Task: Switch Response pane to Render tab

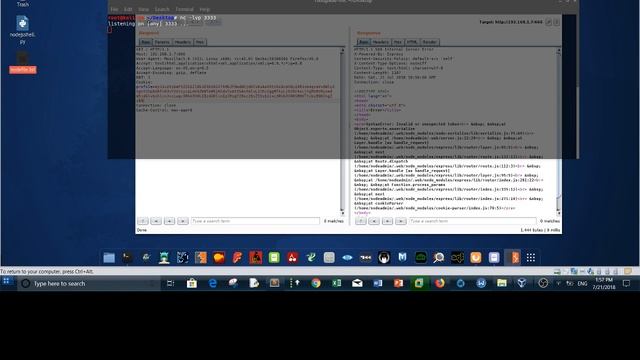Action: pyautogui.click(x=429, y=42)
